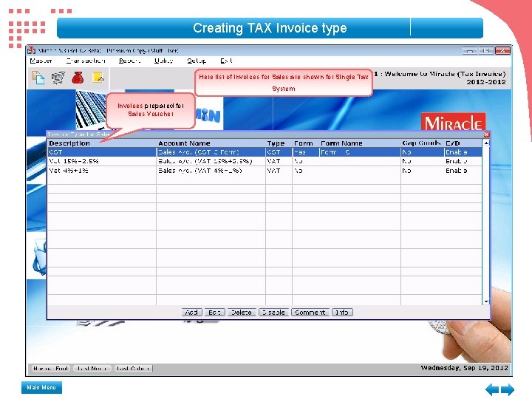The width and height of the screenshot is (532, 399).
Task: Click the date Wednesday, Sep 19, 2012
Action: pos(465,368)
